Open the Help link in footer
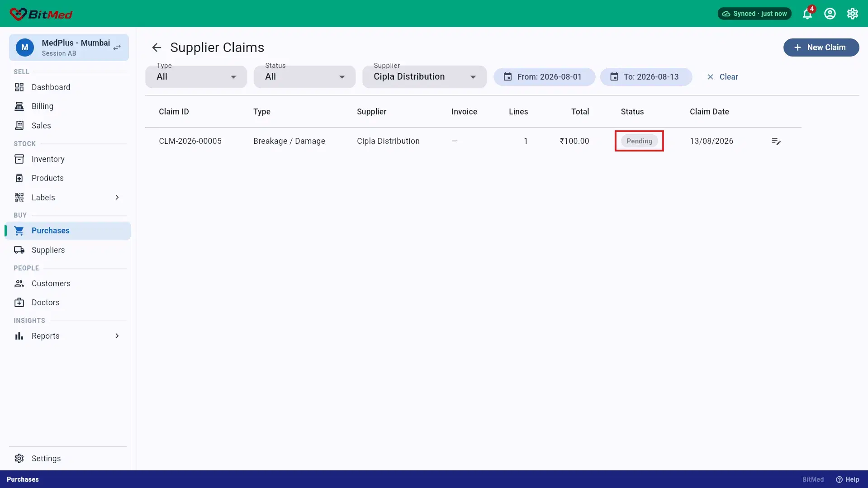This screenshot has height=488, width=868. click(848, 479)
